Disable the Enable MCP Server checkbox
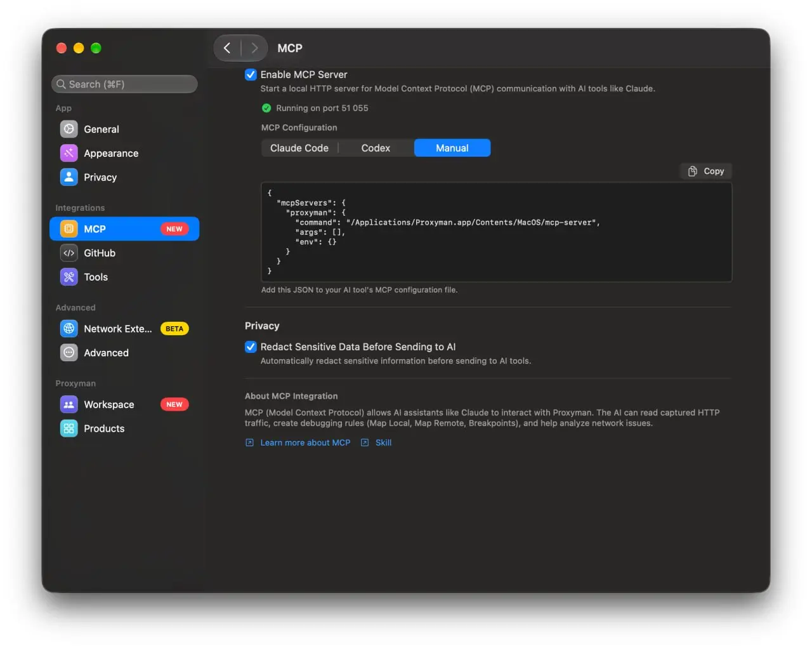Screen dimensions: 812x648 click(251, 74)
